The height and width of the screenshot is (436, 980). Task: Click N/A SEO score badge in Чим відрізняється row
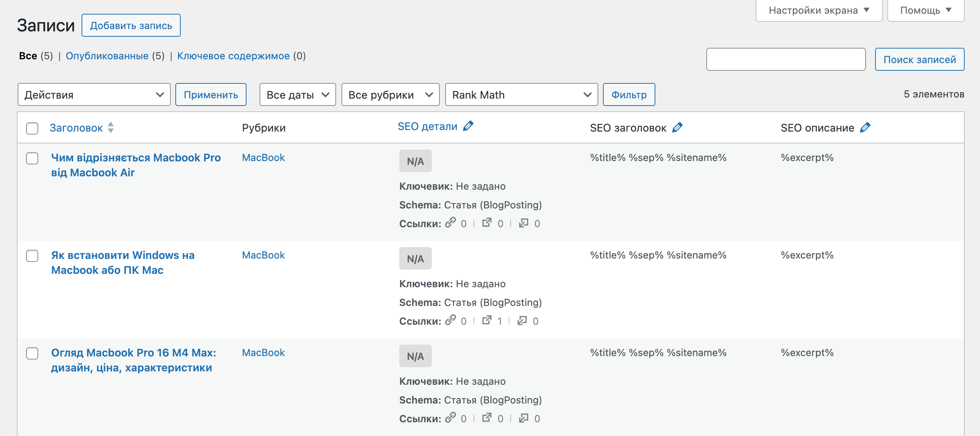415,161
